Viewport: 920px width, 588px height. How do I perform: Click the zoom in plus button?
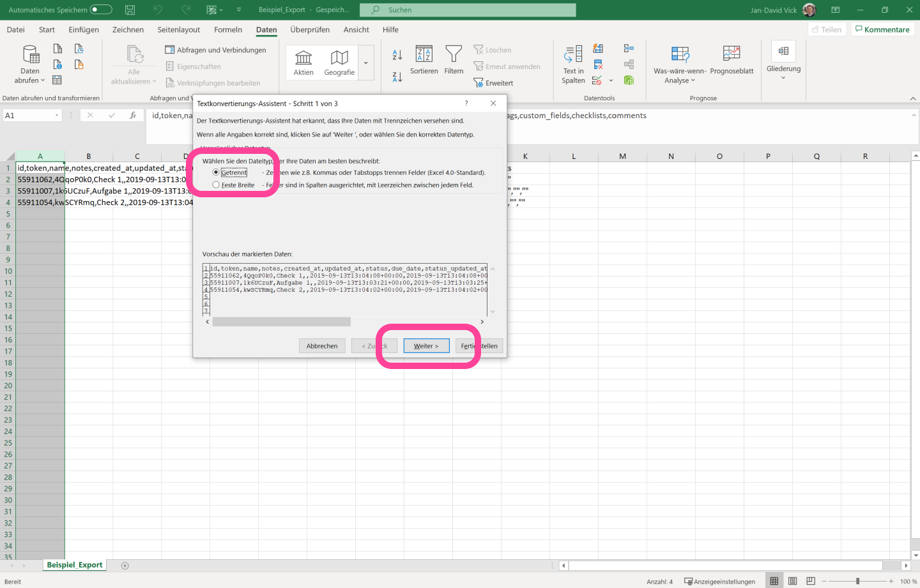click(891, 581)
